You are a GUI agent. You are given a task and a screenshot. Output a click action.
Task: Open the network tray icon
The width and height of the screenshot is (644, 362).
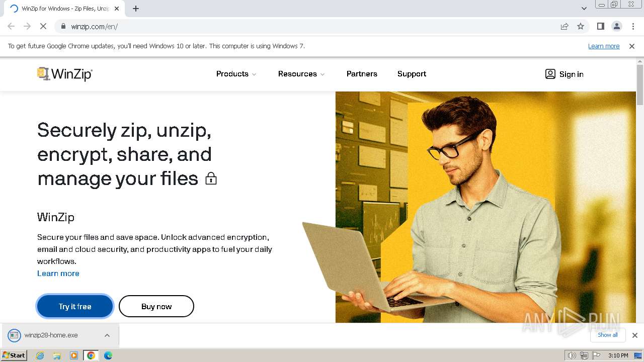point(584,355)
